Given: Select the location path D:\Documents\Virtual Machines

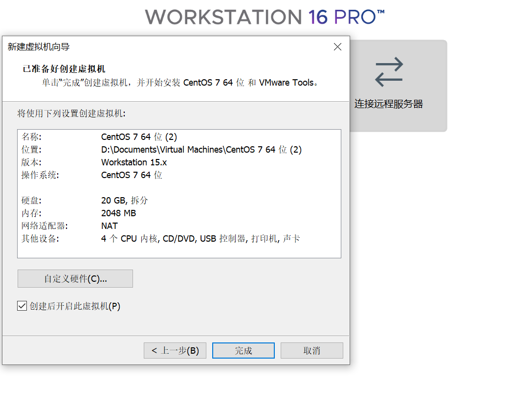Looking at the screenshot, I should [201, 150].
